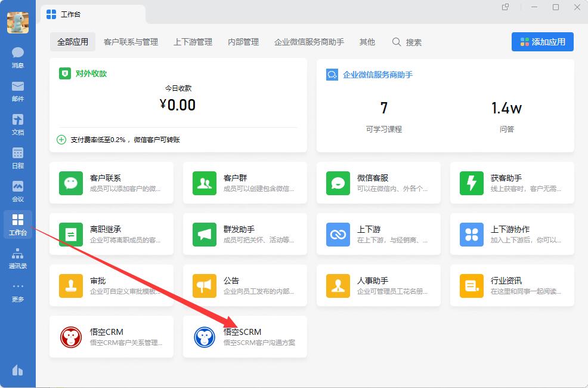The image size is (588, 388).
Task: Click the user avatar at top left
Action: pyautogui.click(x=17, y=22)
